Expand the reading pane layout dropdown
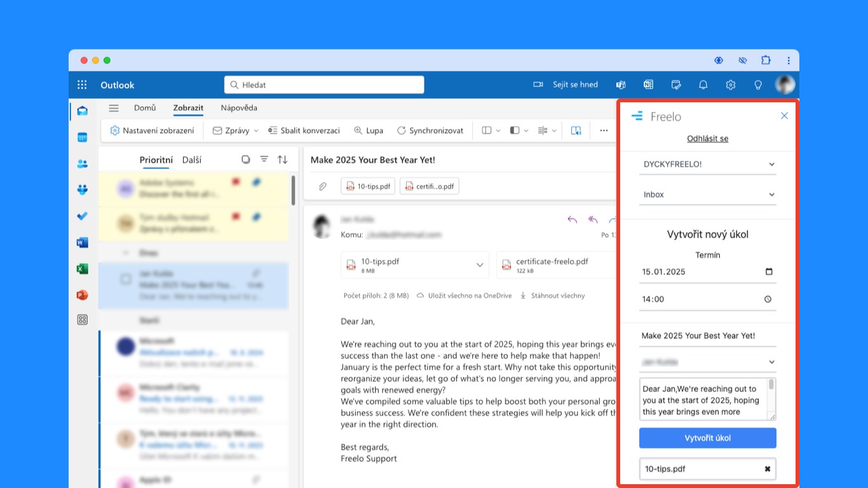868x488 pixels. 526,130
